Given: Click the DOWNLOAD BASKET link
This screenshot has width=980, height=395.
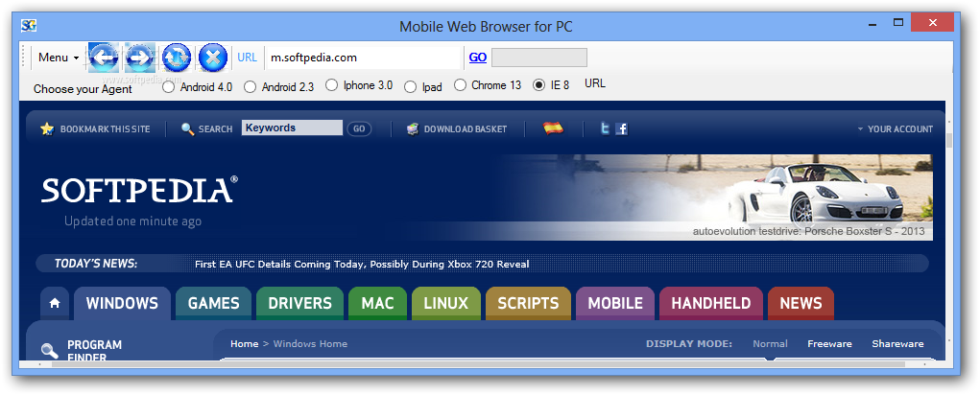Looking at the screenshot, I should click(x=466, y=129).
